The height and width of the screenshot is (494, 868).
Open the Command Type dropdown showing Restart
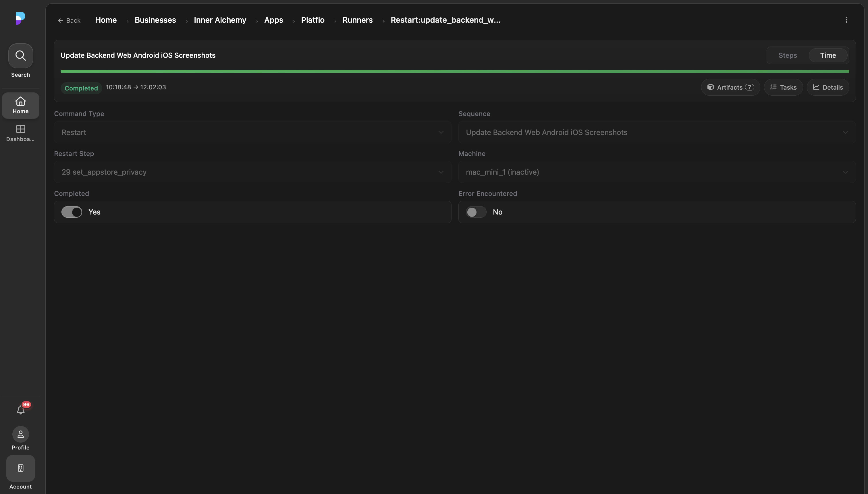tap(253, 132)
